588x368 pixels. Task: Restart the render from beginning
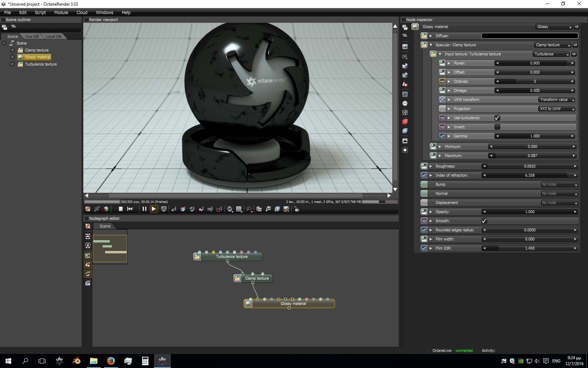[130, 209]
